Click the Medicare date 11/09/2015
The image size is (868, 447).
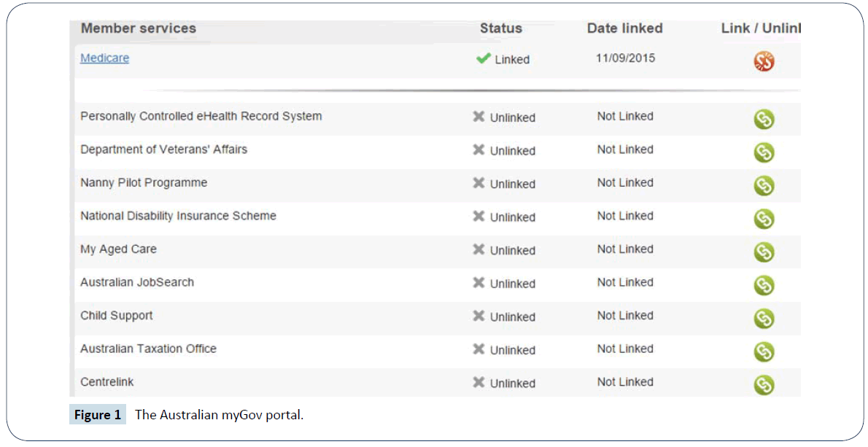[x=625, y=58]
